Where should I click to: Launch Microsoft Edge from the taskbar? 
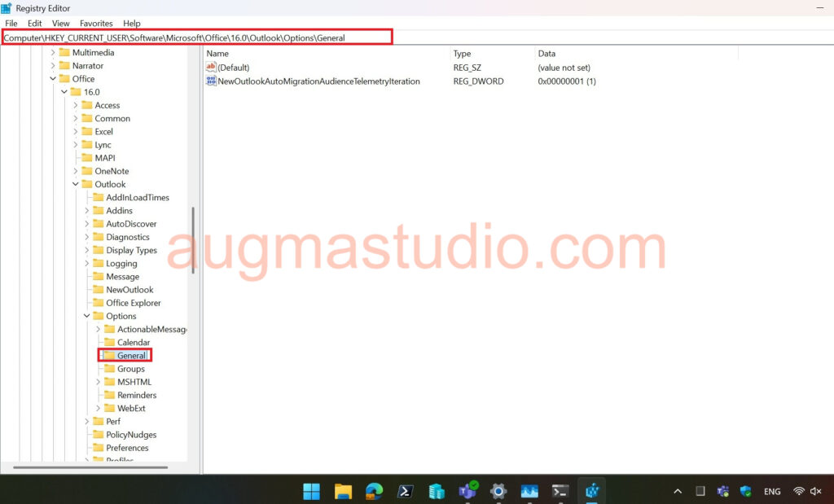coord(374,491)
